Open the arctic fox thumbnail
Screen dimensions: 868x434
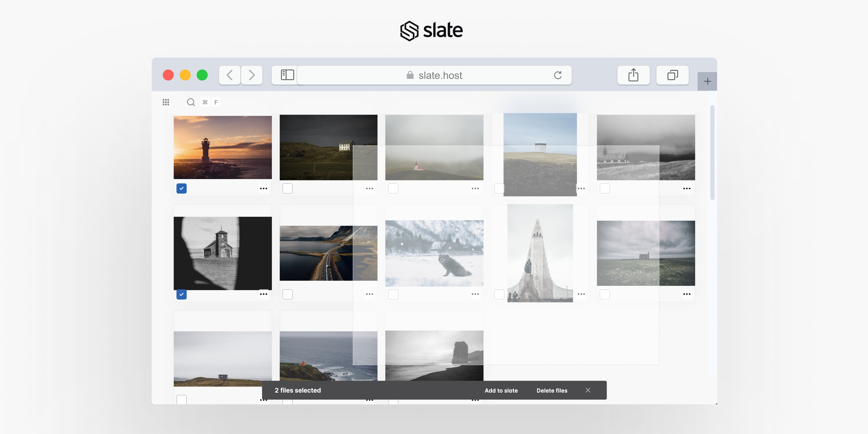click(434, 253)
